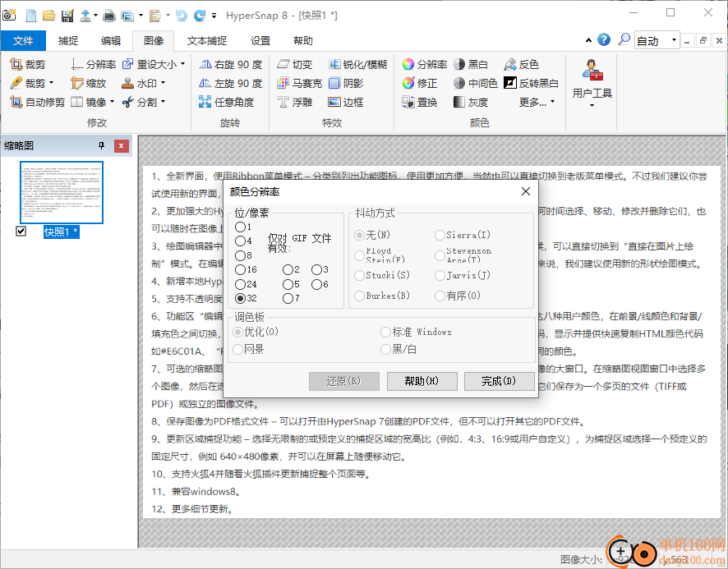The width and height of the screenshot is (728, 569).
Task: Expand the quick access toolbar customize arrow
Action: [214, 16]
